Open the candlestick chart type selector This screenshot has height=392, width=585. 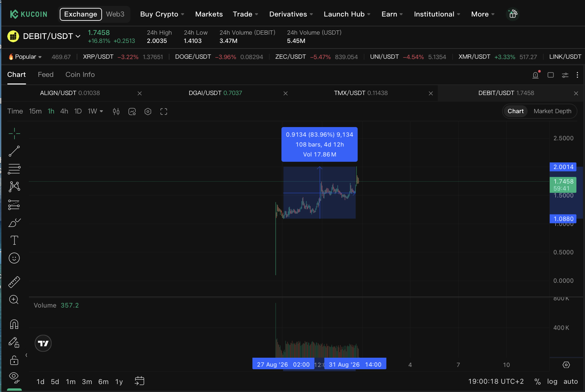[116, 112]
